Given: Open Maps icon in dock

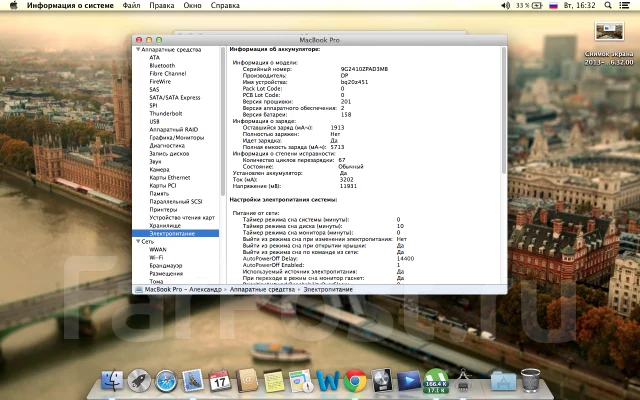Looking at the screenshot, I should 301,381.
